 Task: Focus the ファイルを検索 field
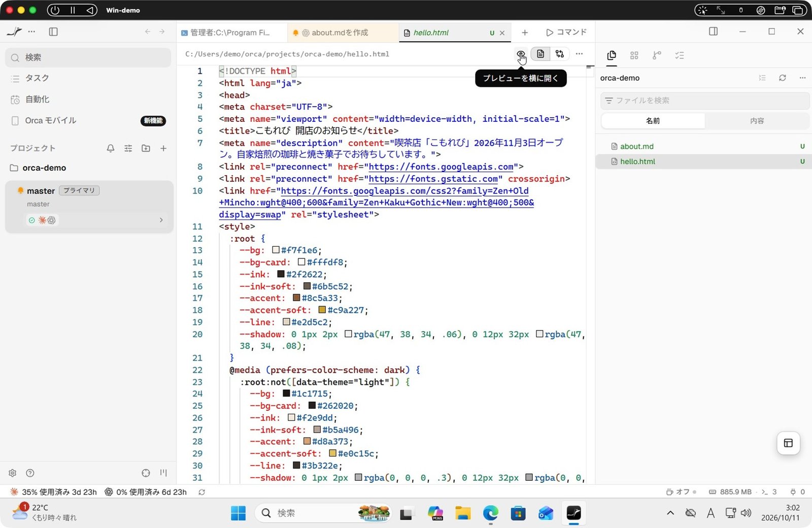click(705, 101)
